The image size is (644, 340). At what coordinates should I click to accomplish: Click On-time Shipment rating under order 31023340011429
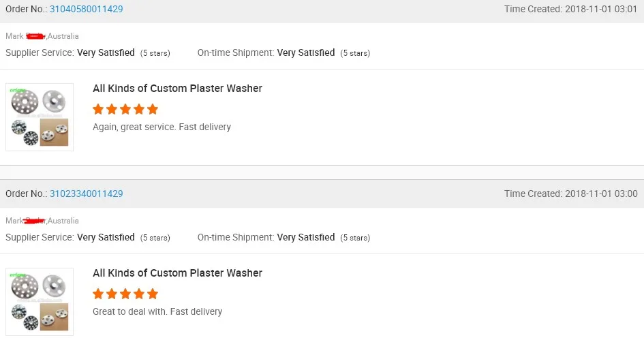tap(305, 237)
